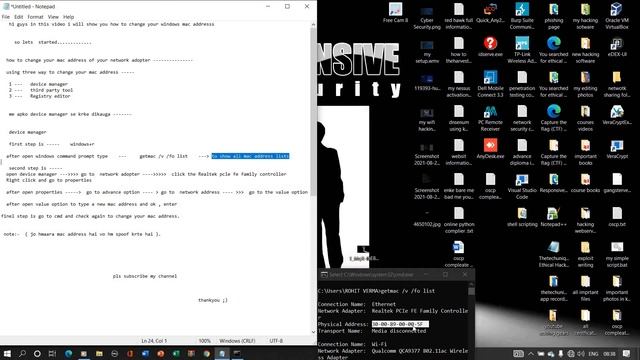
Task: Open Cortana circle on taskbar
Action: [37, 353]
